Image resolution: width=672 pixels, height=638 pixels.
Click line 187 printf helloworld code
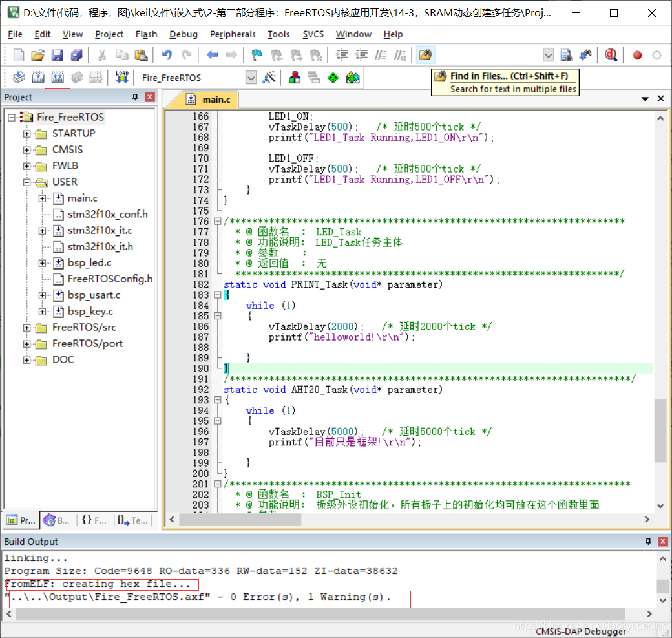[x=342, y=337]
